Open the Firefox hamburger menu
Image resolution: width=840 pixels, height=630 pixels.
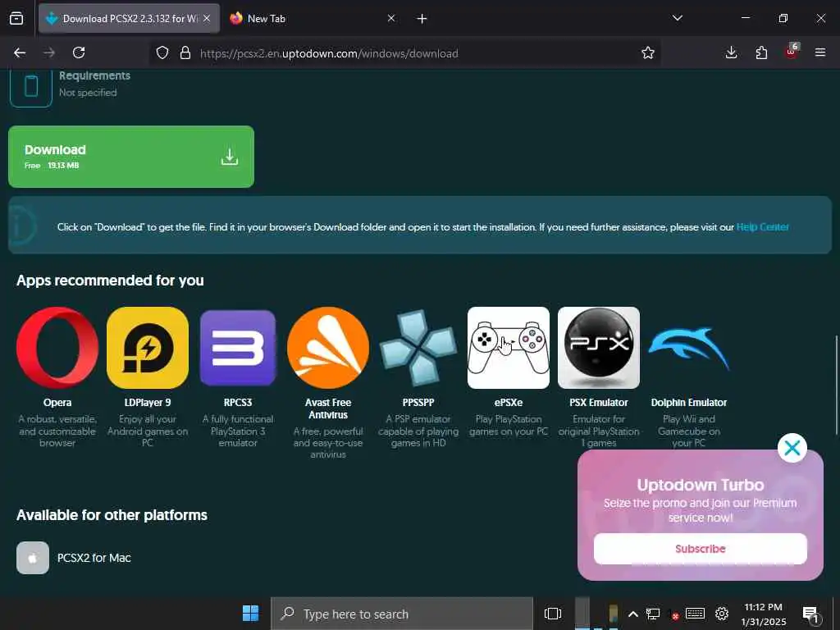click(x=820, y=52)
